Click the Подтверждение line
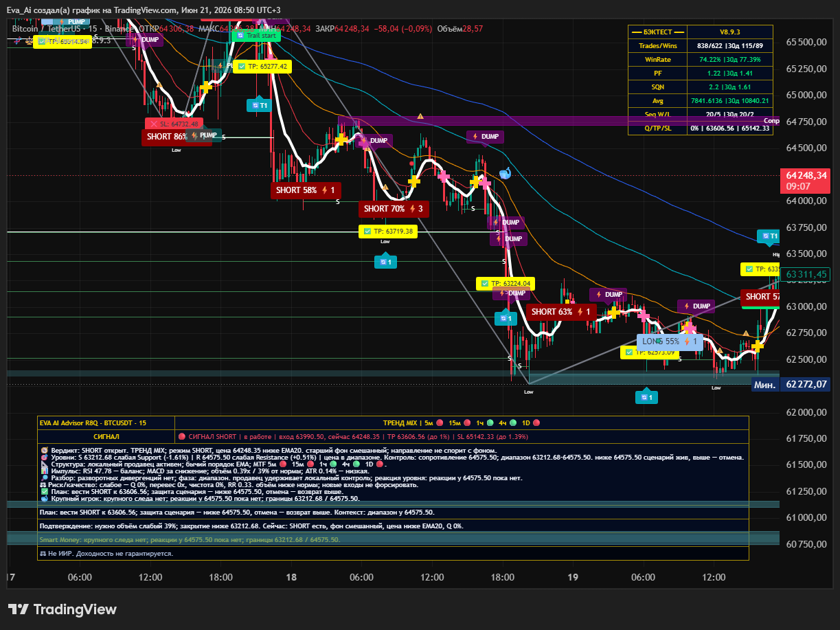840x630 pixels. pyautogui.click(x=251, y=526)
